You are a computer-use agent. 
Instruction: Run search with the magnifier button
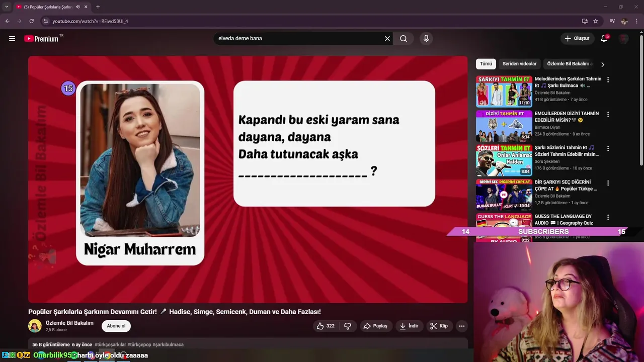404,38
